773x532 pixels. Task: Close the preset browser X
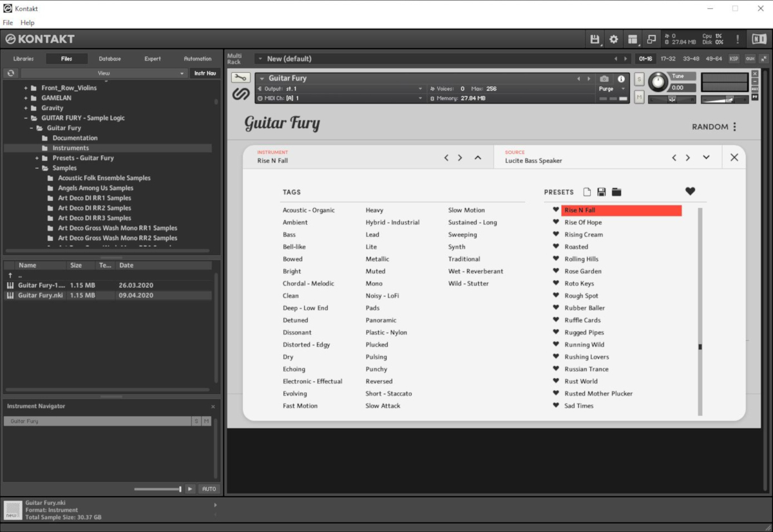[734, 157]
